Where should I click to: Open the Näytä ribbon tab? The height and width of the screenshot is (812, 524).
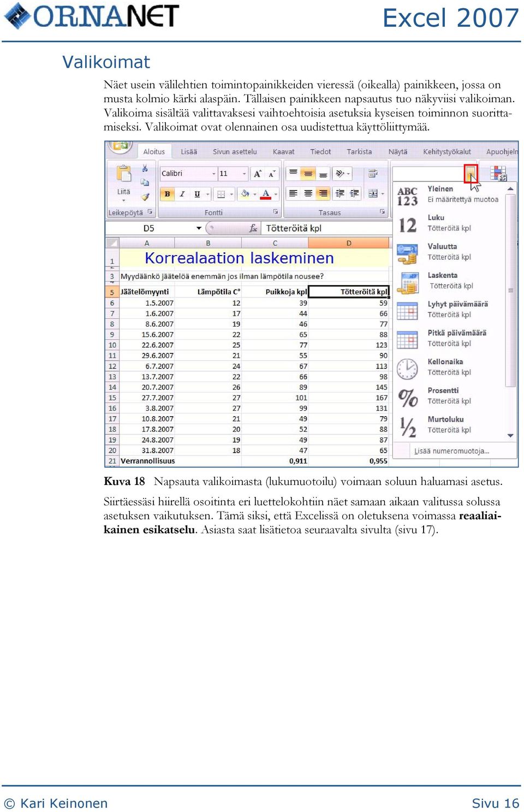tap(398, 152)
